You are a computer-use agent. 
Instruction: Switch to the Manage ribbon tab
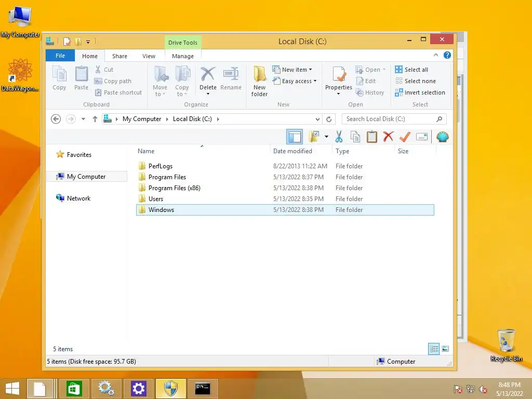click(183, 56)
